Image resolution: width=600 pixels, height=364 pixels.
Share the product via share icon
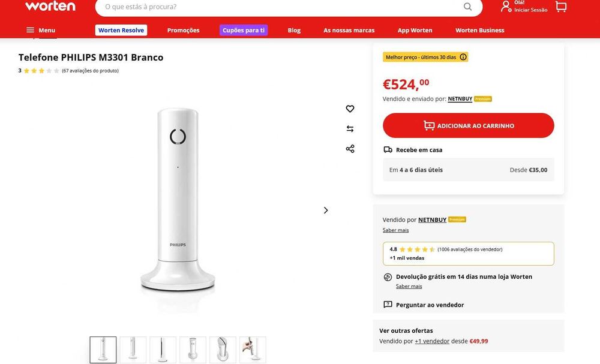pyautogui.click(x=350, y=149)
